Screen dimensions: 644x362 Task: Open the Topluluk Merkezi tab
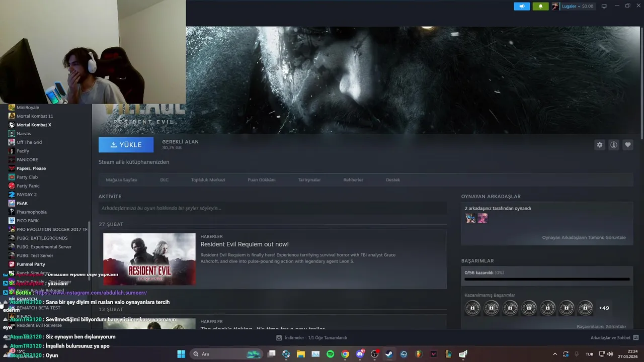click(x=208, y=179)
